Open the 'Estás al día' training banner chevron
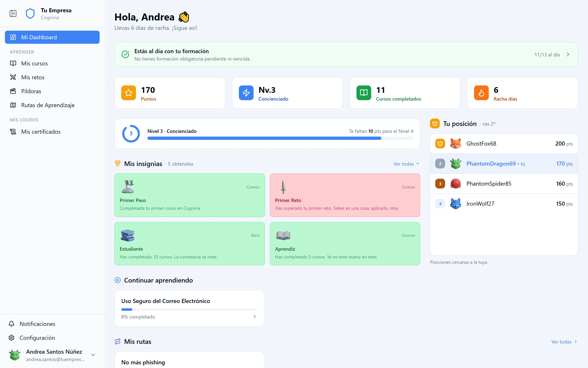588x368 pixels. 568,55
